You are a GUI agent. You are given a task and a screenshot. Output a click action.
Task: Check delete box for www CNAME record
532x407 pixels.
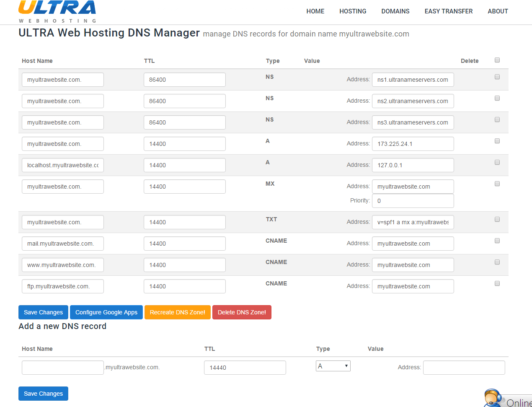[497, 262]
